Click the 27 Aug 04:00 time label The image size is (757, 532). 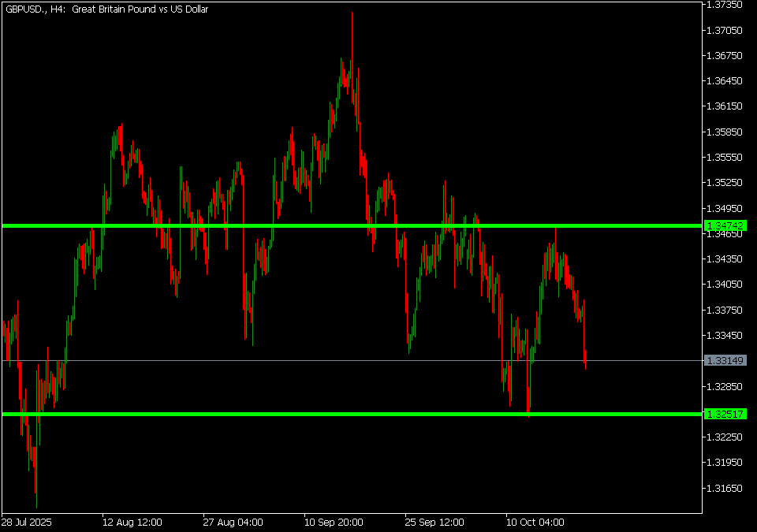tap(233, 522)
